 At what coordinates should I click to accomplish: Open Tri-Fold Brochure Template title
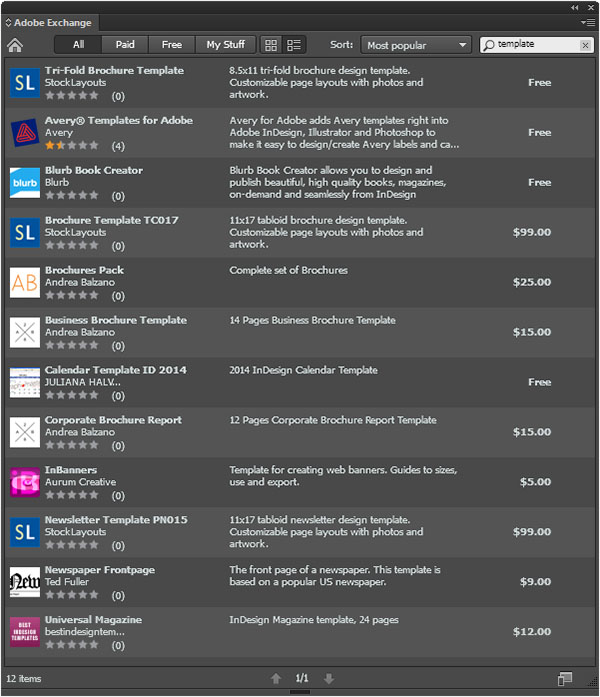tap(114, 70)
